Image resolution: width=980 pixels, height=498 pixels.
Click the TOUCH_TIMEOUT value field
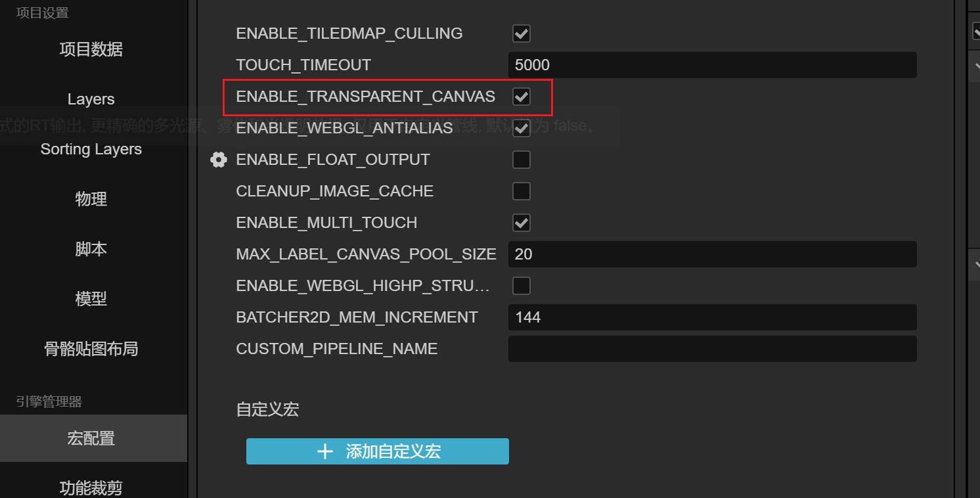click(712, 65)
